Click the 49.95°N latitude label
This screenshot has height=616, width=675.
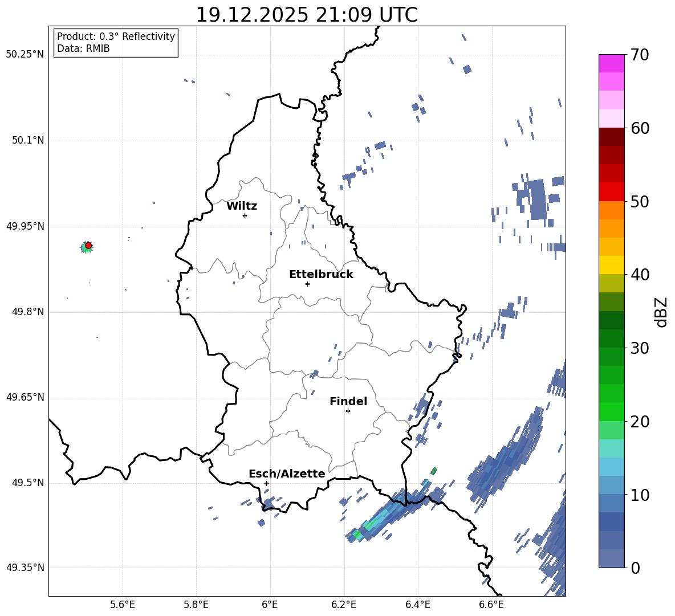click(25, 226)
